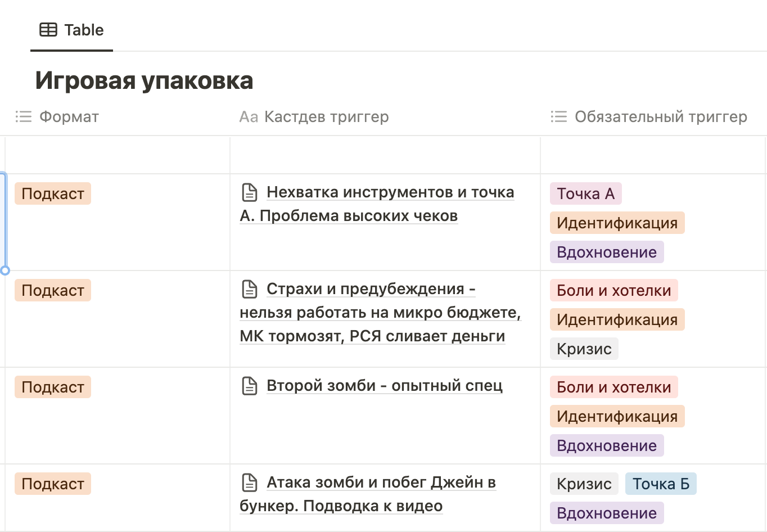Select 'Подкаст' tag in the Второй зомби row
The height and width of the screenshot is (532, 767).
[x=53, y=387]
